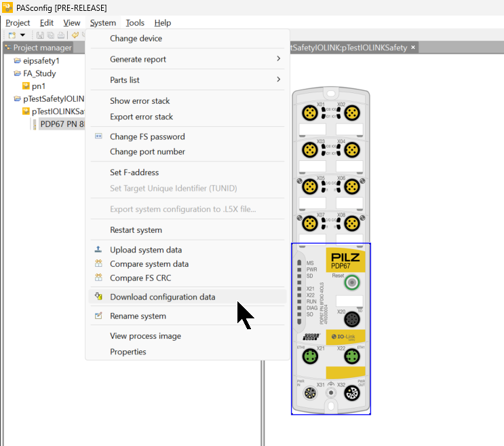Choose View process image
Screen dimensions: 504x446
(x=187, y=336)
